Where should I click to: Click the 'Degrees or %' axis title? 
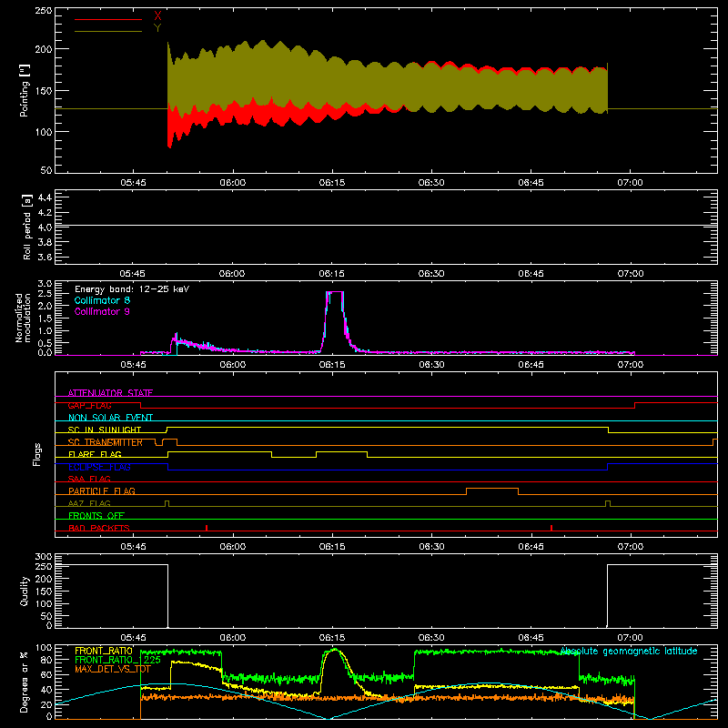25,682
